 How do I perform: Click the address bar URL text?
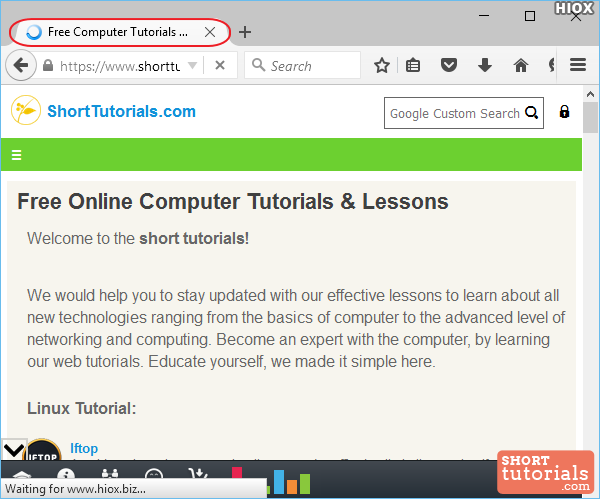tap(120, 66)
